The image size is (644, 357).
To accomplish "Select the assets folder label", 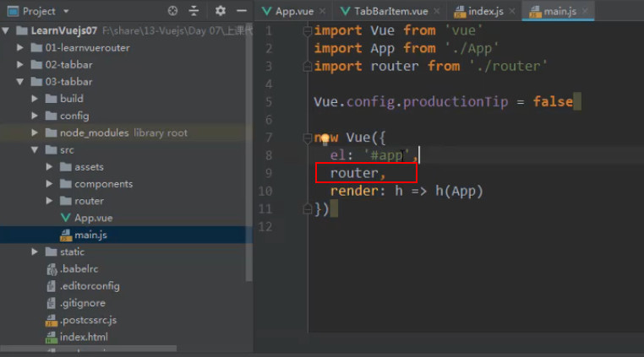I will 89,166.
